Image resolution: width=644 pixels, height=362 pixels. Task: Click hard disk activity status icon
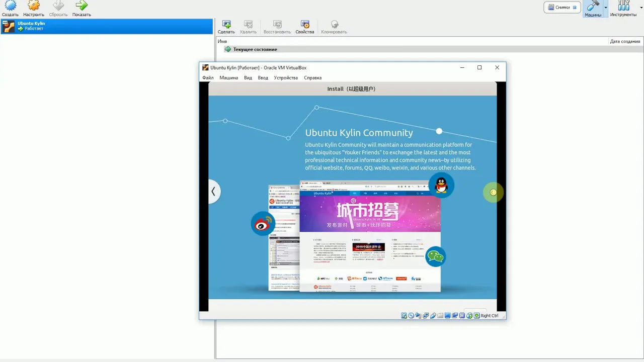point(404,316)
